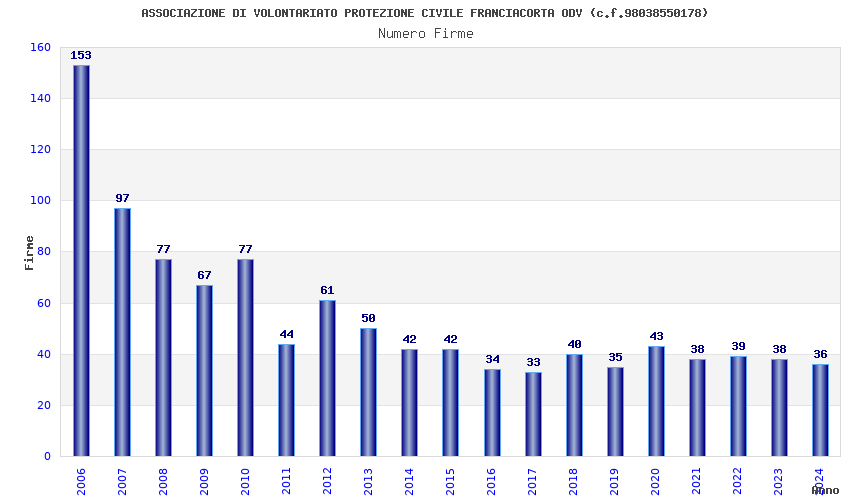Select the 2013 bar showing 50
Screen dimensions: 850x500
click(369, 392)
